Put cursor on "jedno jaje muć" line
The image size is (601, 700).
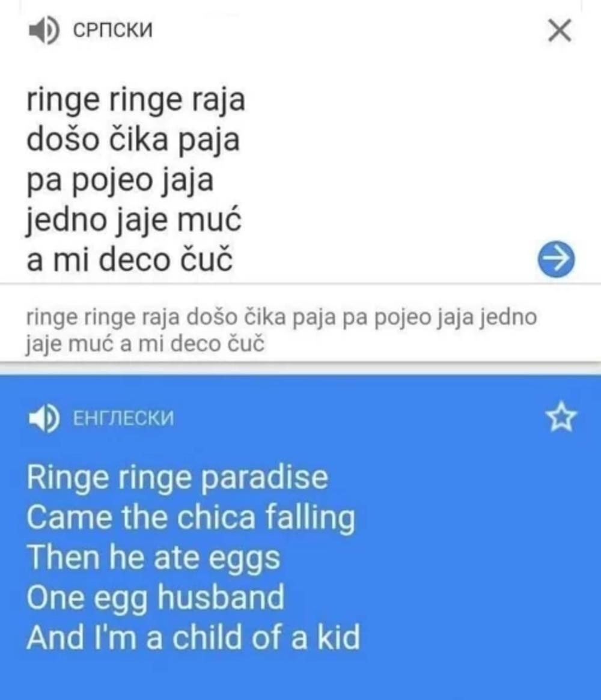coord(134,220)
